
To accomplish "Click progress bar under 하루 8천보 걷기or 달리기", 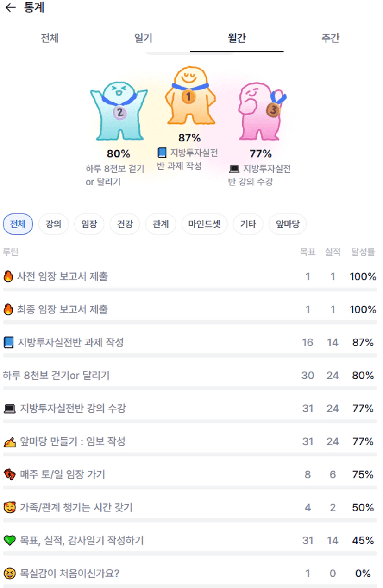I will point(190,388).
